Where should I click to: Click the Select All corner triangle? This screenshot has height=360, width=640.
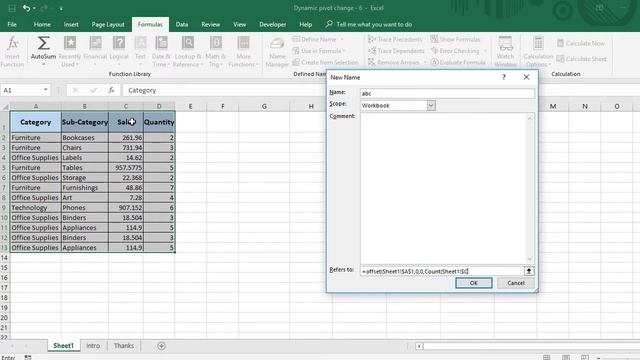click(x=5, y=107)
